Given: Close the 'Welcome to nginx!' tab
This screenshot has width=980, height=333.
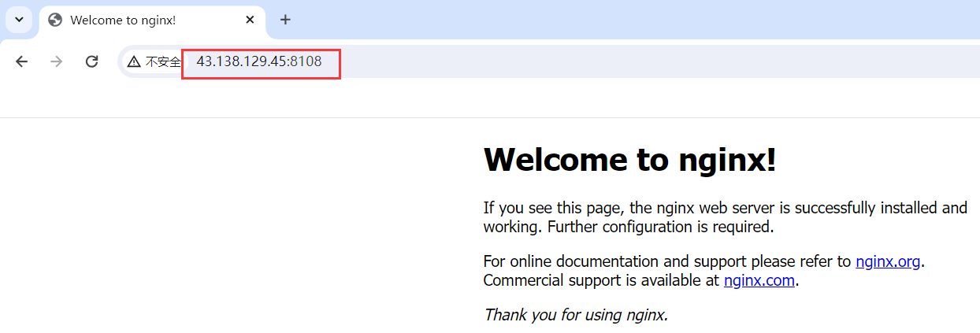Looking at the screenshot, I should (x=250, y=20).
